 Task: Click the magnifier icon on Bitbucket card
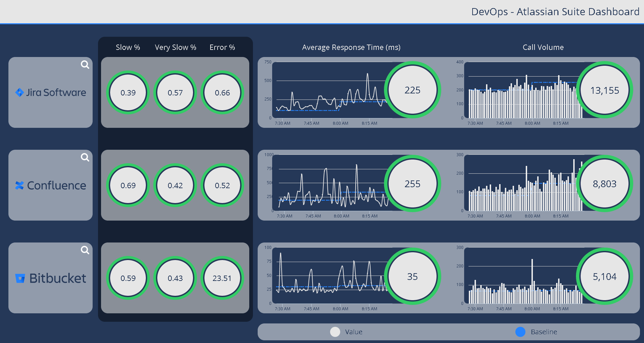pyautogui.click(x=85, y=250)
